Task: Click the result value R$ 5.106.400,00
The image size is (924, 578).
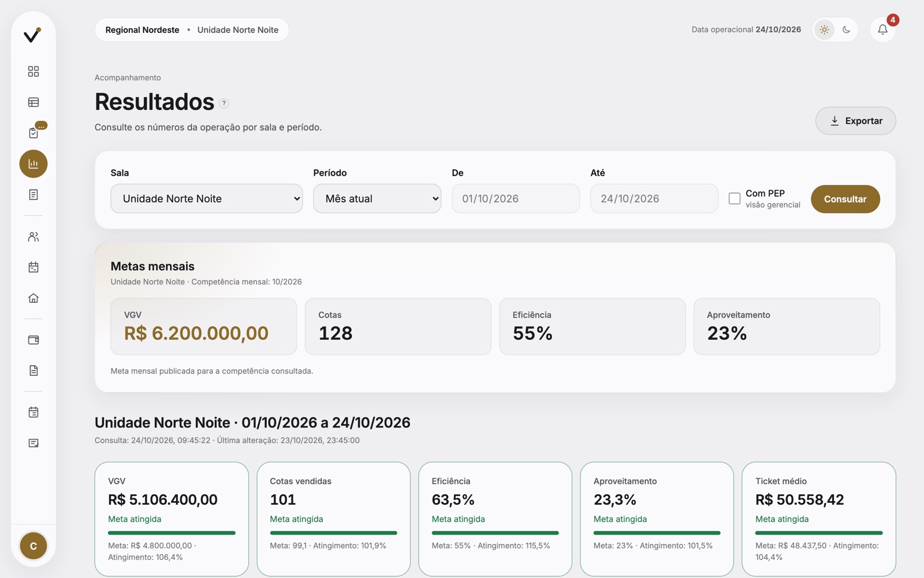Action: 163,500
